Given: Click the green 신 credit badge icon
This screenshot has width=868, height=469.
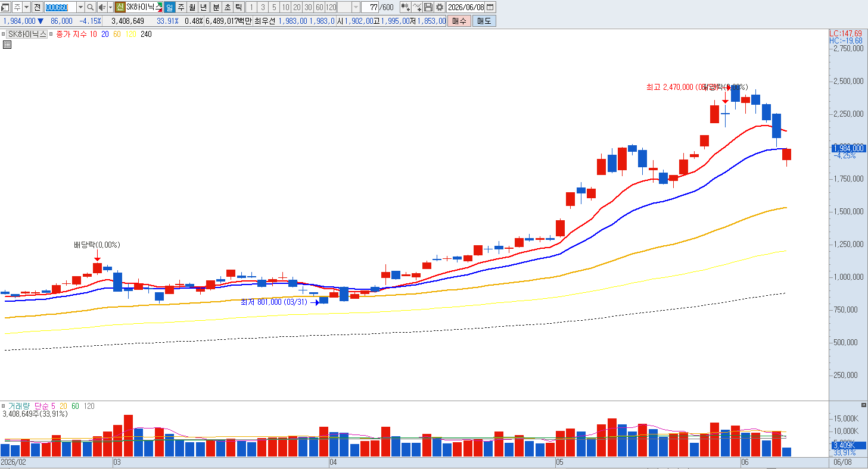Looking at the screenshot, I should point(120,7).
